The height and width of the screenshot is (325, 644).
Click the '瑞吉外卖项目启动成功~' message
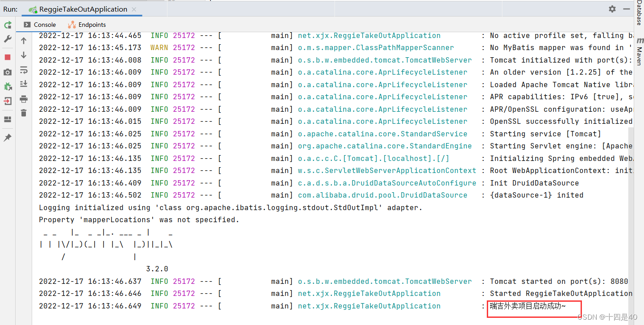pyautogui.click(x=527, y=306)
